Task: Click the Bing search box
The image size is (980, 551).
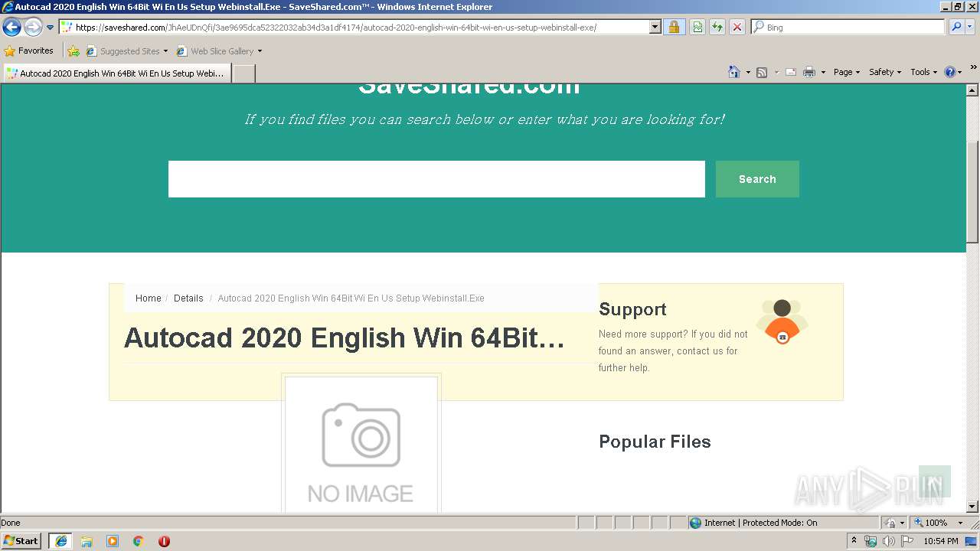Action: 848,28
